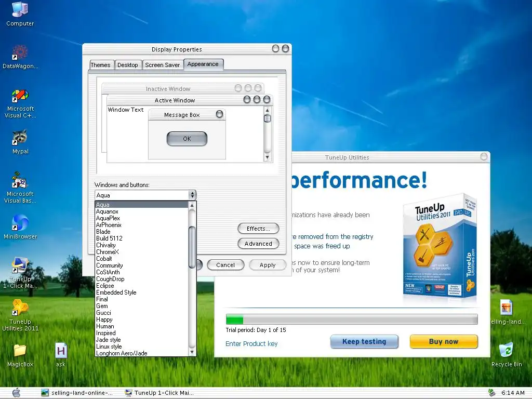Screen dimensions: 532x399
Task: Pick the Chivalry visual style
Action: click(141, 245)
